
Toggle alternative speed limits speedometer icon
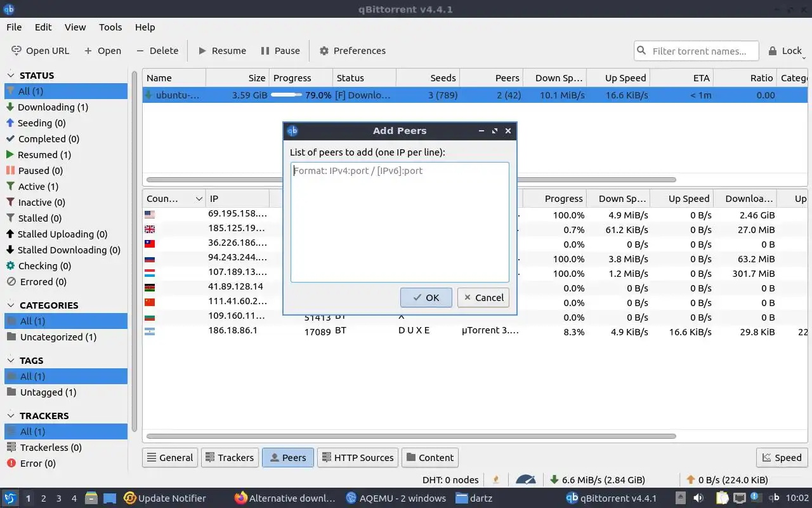[x=526, y=479]
